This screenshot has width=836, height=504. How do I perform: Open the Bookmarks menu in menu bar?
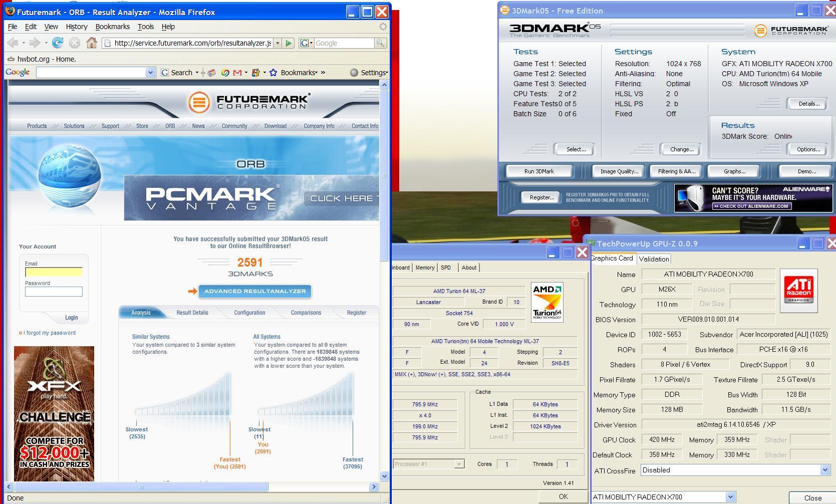tap(113, 27)
